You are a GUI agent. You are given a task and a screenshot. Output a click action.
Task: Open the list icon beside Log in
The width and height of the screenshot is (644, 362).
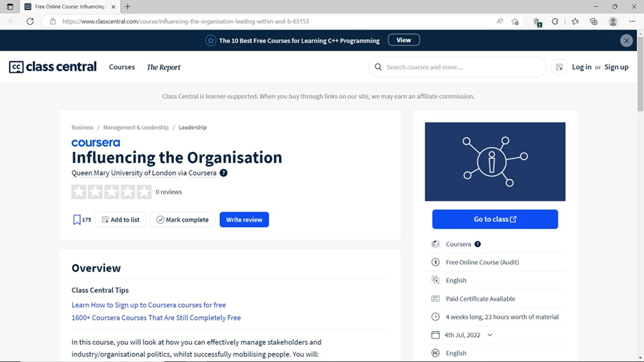click(560, 67)
